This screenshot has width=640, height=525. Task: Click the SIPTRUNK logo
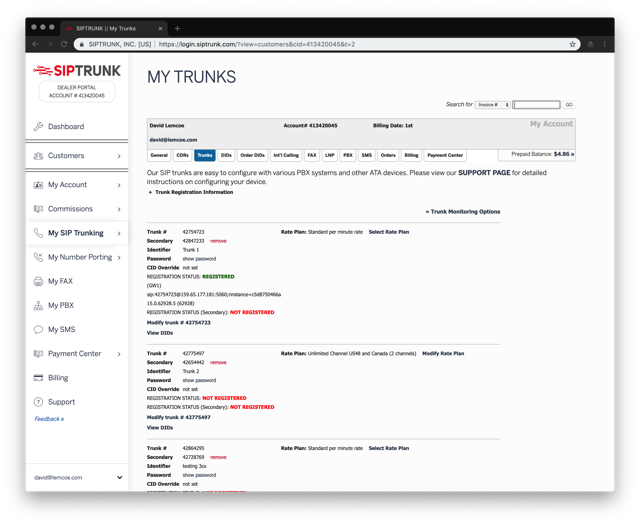[77, 71]
